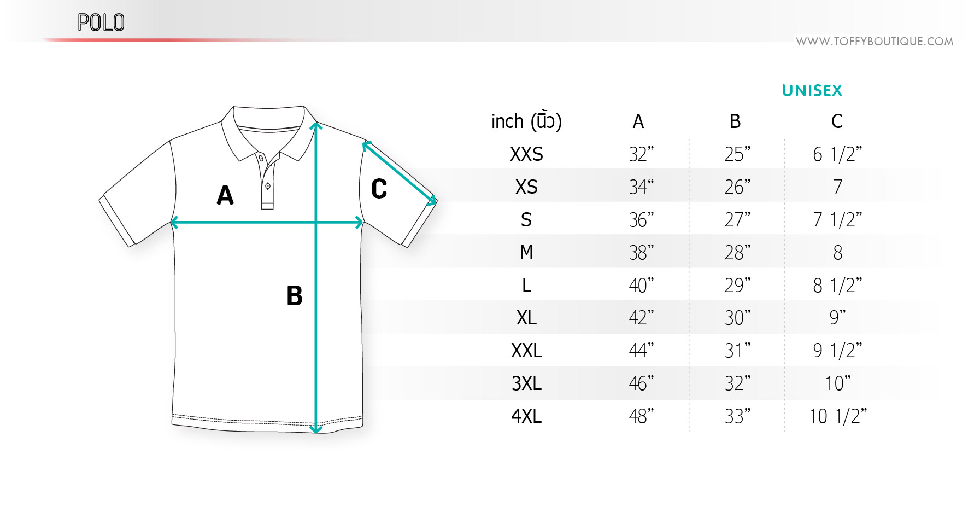Select the UNISEX heading label
980x512 pixels.
(812, 91)
